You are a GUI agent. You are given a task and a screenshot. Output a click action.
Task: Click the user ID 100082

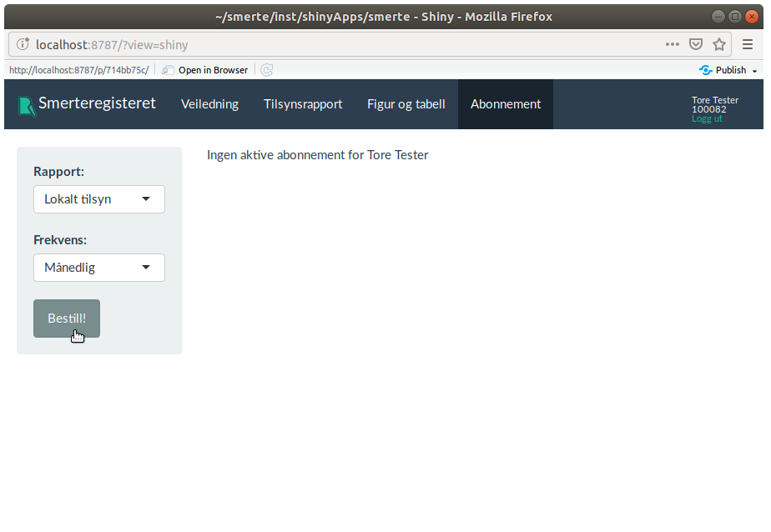click(709, 109)
